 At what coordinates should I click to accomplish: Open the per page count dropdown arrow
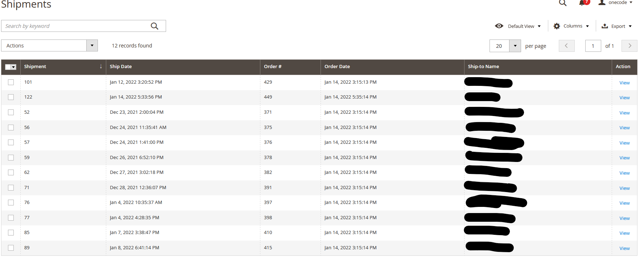515,46
